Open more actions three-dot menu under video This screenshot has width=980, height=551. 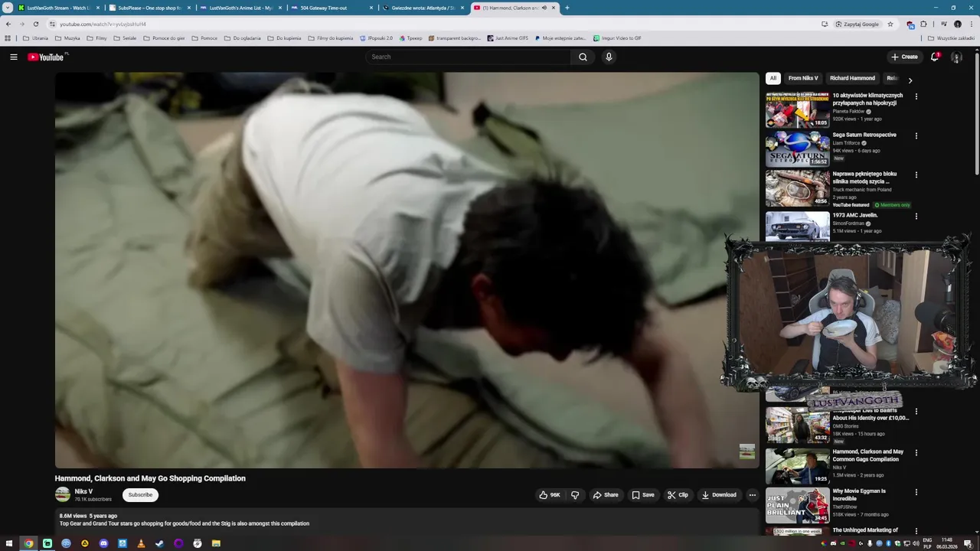(752, 495)
